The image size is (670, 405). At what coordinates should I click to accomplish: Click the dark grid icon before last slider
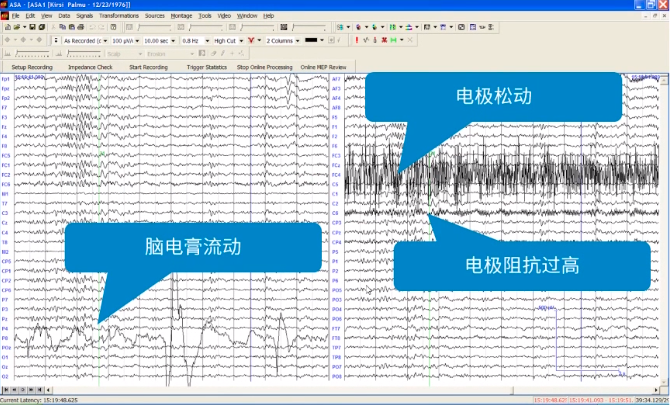pos(284,27)
